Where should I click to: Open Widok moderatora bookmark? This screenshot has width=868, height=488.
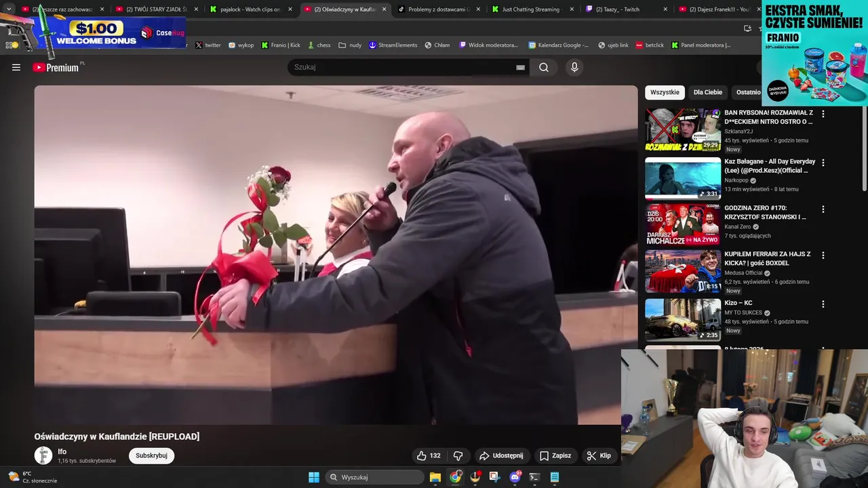[488, 45]
